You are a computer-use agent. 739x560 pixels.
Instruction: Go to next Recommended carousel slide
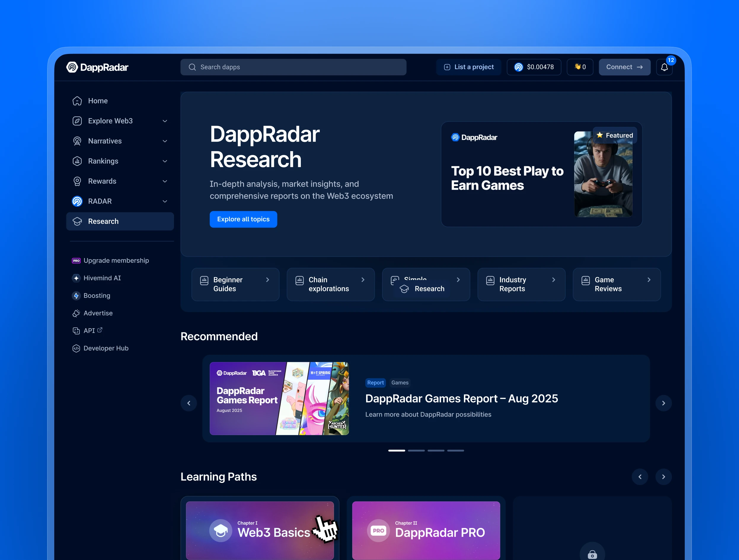(663, 403)
